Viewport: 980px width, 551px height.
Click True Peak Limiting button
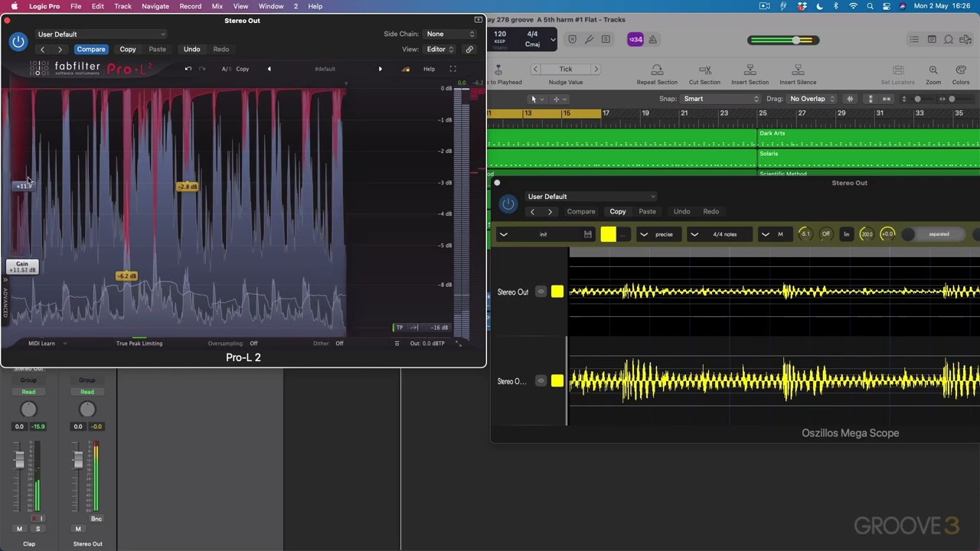coord(139,344)
